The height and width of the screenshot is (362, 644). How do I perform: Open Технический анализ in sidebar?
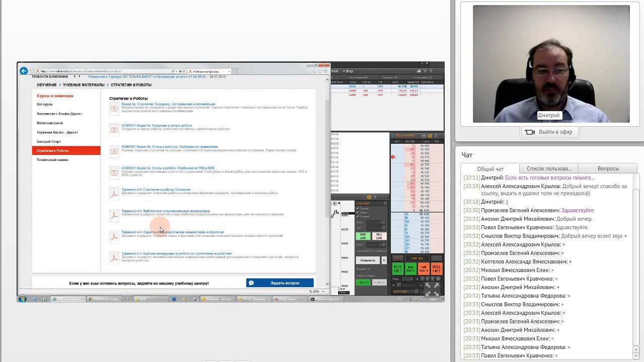52,160
